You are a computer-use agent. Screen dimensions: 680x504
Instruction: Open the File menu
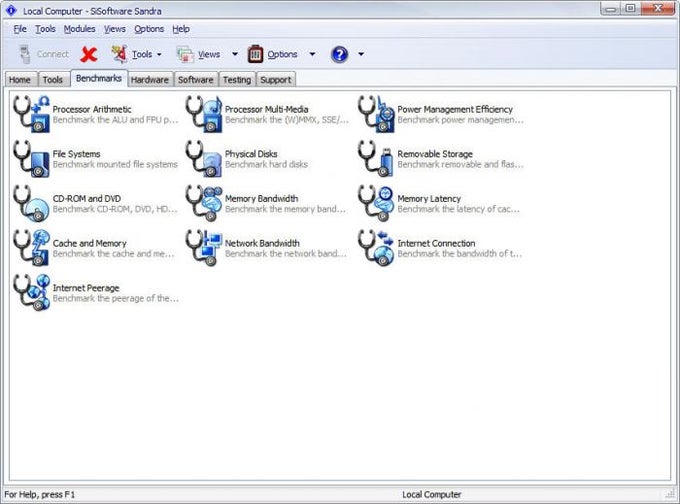20,29
